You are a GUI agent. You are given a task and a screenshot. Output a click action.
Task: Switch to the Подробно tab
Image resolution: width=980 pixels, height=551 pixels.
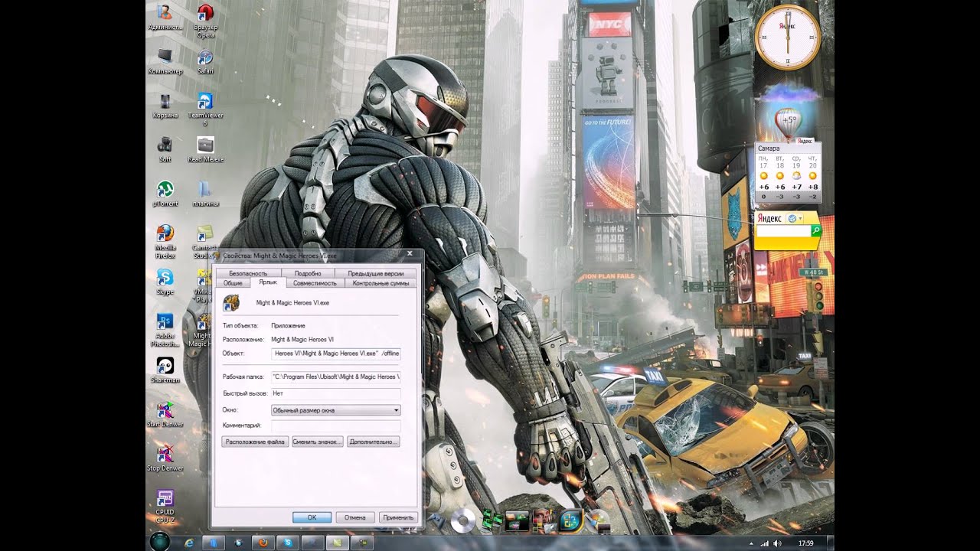point(308,273)
